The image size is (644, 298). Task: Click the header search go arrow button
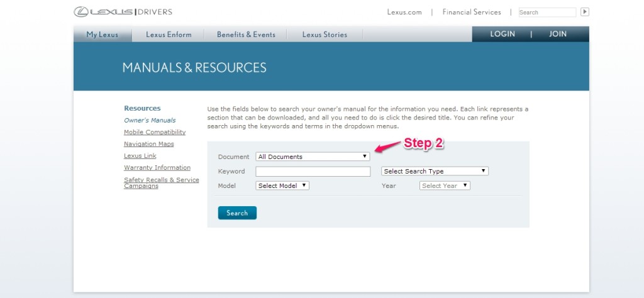[584, 12]
